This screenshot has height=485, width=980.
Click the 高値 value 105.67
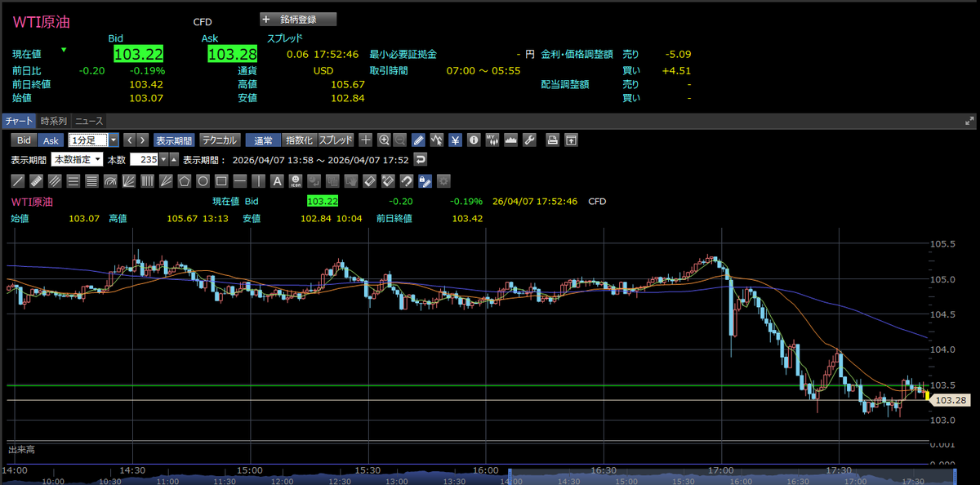348,84
